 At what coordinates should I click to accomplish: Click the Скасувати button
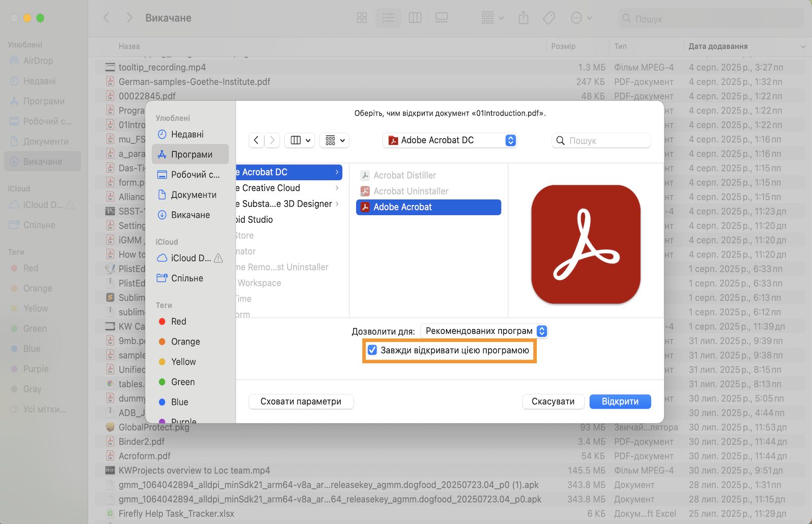click(553, 401)
